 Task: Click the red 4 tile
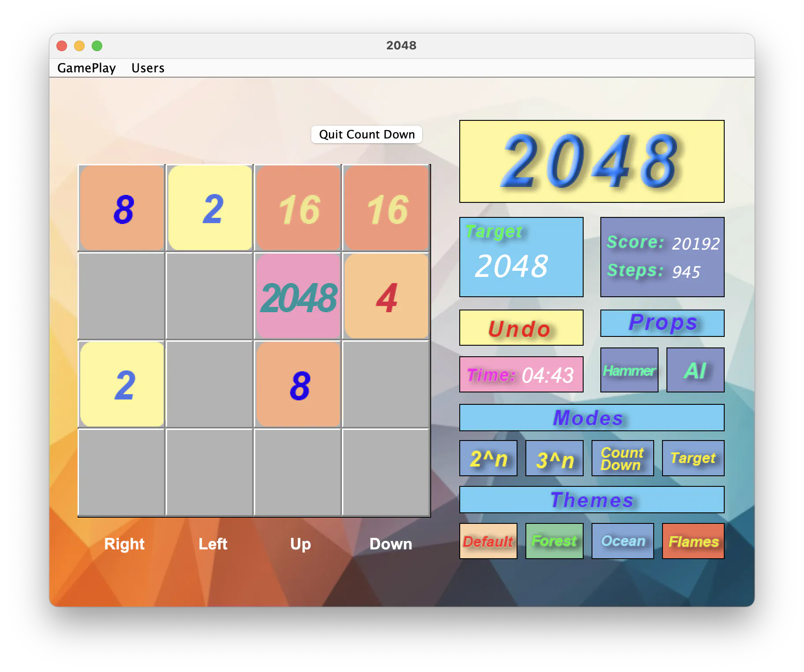(x=387, y=296)
